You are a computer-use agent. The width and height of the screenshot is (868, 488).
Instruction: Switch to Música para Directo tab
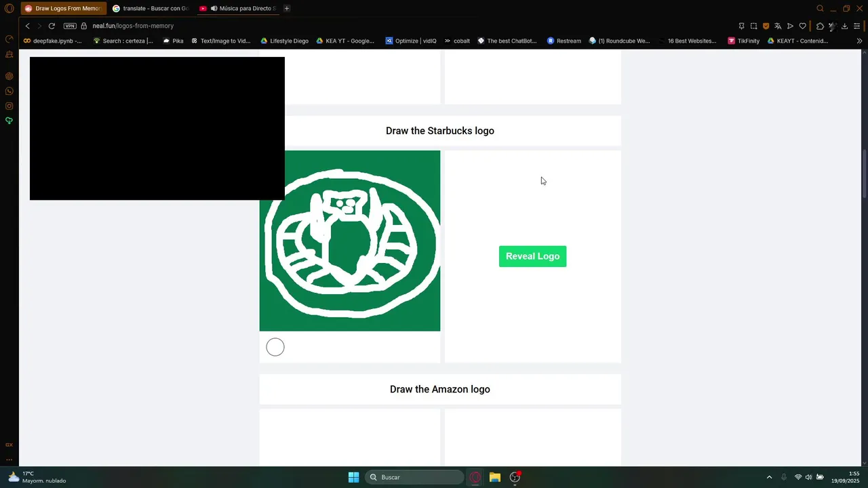pyautogui.click(x=237, y=9)
